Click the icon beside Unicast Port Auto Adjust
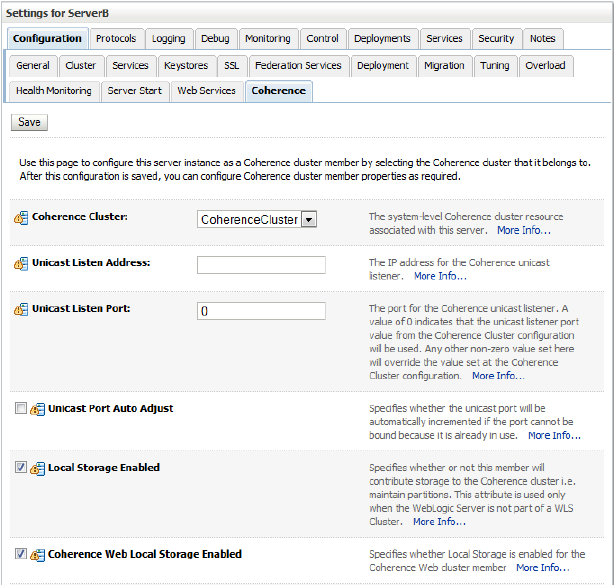Screen dimensions: 614x585 tap(37, 410)
